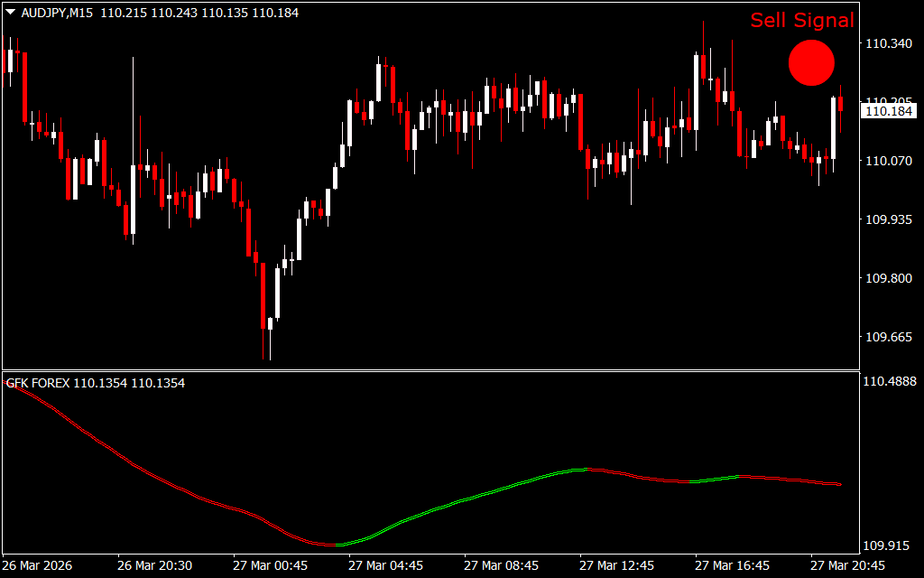Click the red Sell Signal text label
The image size is (924, 578).
click(x=801, y=21)
